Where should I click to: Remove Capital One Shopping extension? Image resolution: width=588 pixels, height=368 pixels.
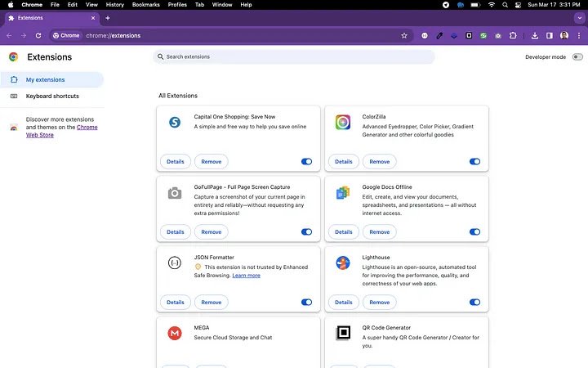(212, 161)
